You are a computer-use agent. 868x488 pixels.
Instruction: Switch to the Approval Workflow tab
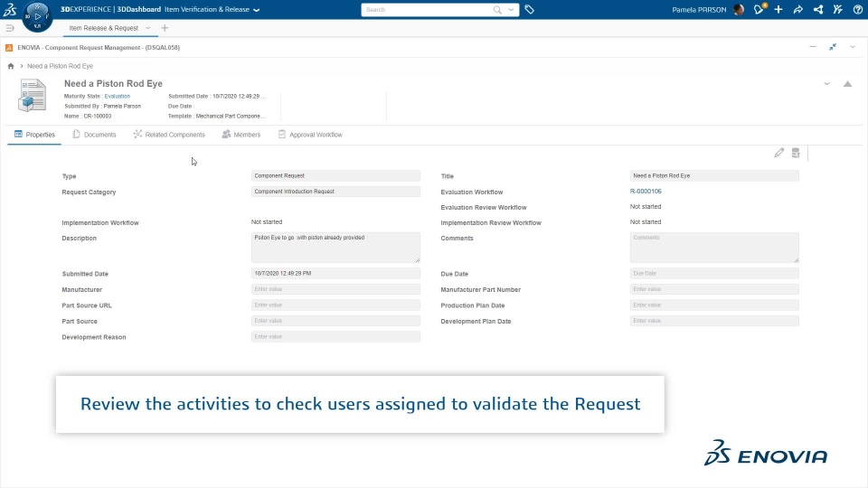pos(310,135)
